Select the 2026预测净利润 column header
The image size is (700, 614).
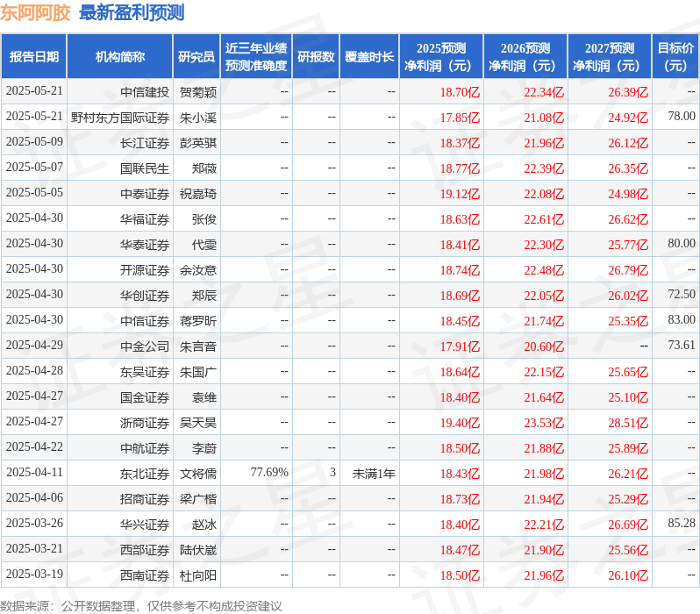pos(525,57)
